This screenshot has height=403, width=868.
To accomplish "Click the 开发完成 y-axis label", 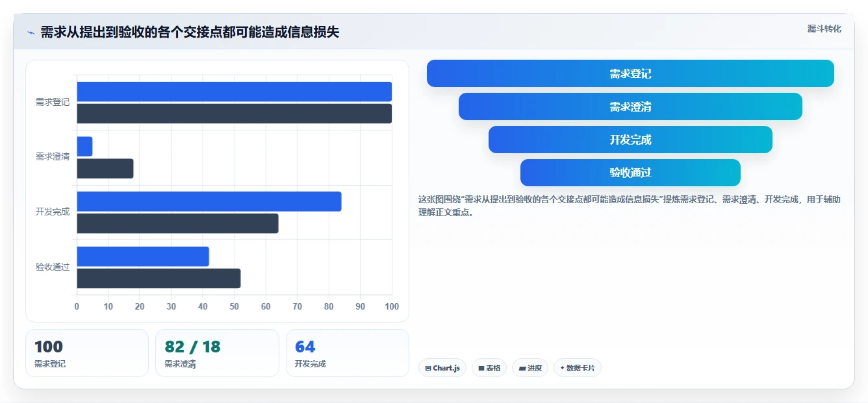I will tap(52, 212).
